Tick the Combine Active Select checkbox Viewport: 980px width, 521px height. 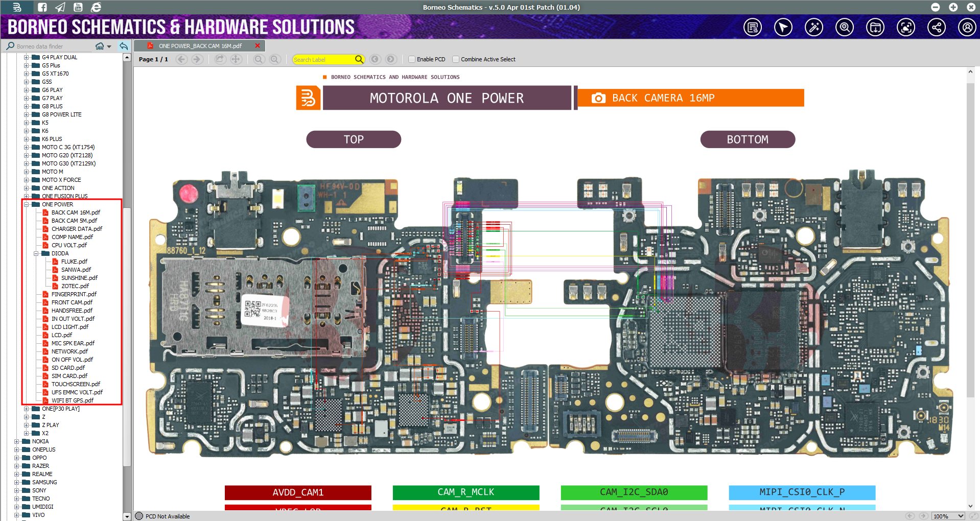(x=456, y=59)
